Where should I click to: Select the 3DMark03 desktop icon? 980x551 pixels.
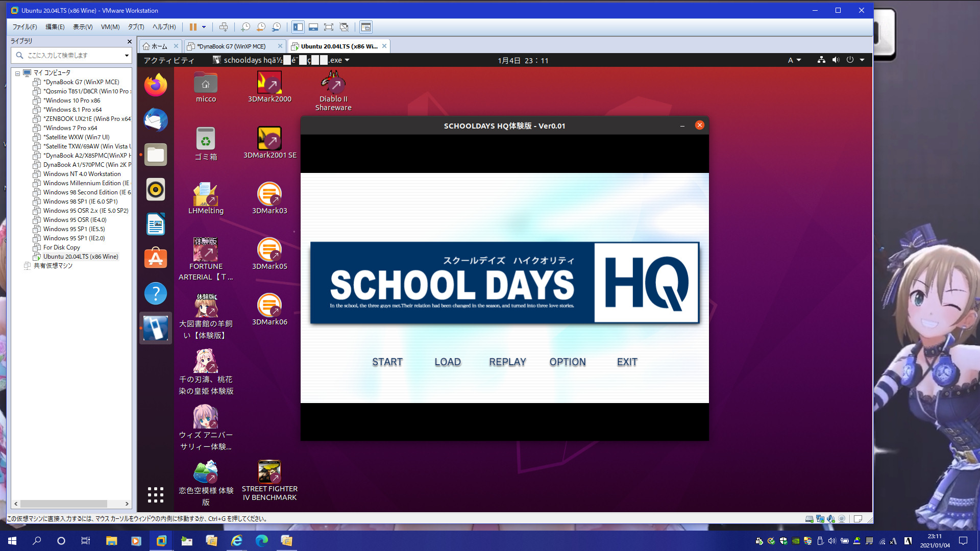coord(269,199)
